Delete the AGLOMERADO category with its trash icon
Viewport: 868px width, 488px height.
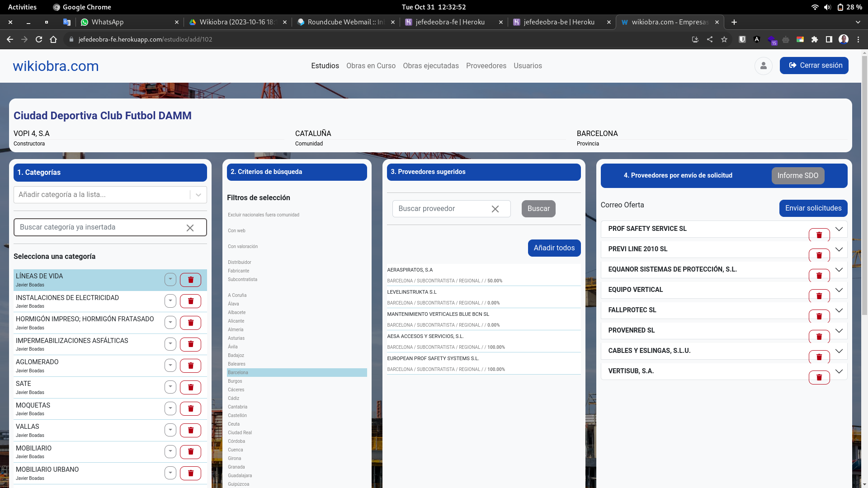pos(190,366)
